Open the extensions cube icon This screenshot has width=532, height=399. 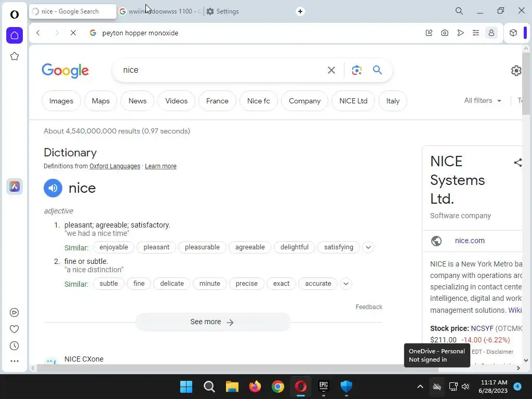pos(513,33)
